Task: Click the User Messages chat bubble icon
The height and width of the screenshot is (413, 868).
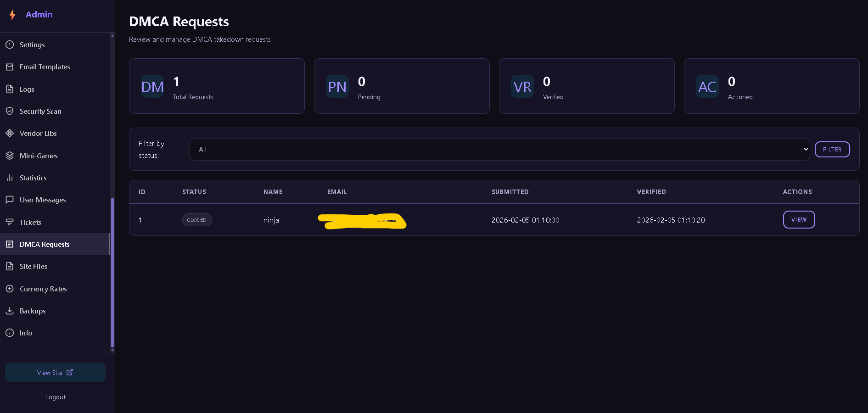Action: (10, 200)
